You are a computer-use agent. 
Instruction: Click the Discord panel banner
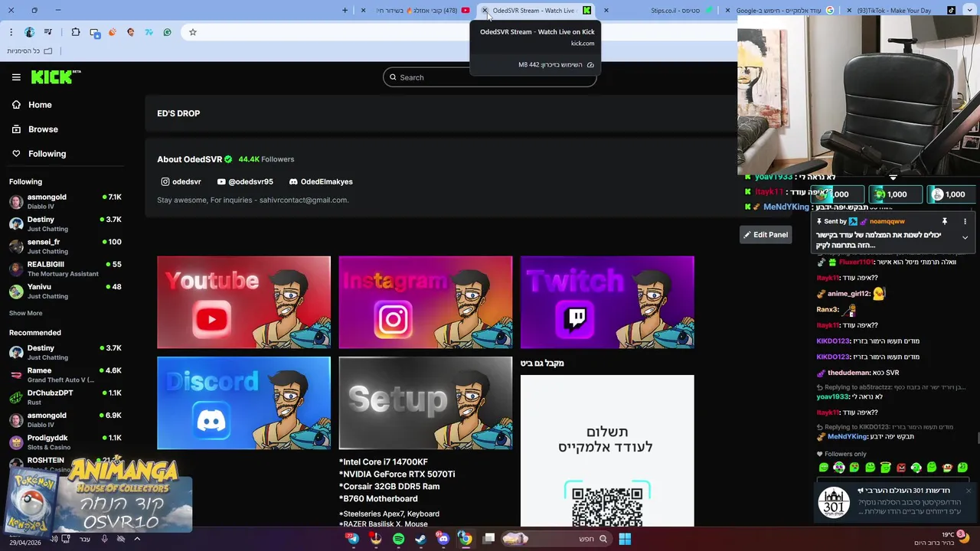tap(243, 403)
